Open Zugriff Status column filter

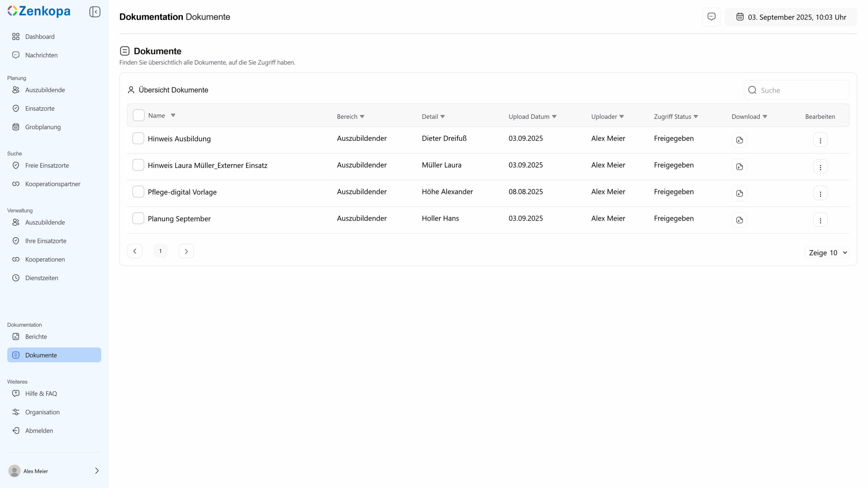(x=696, y=117)
